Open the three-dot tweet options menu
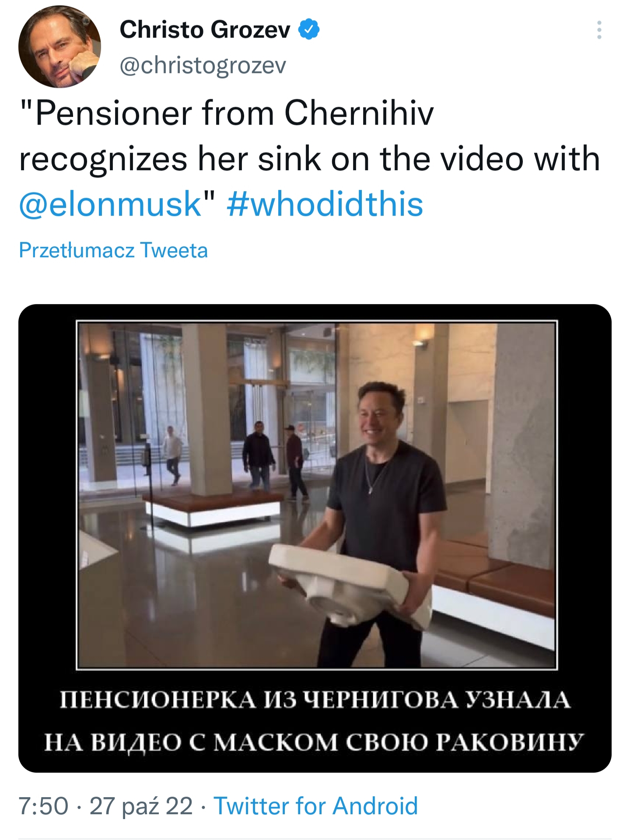This screenshot has height=840, width=630. tap(599, 30)
